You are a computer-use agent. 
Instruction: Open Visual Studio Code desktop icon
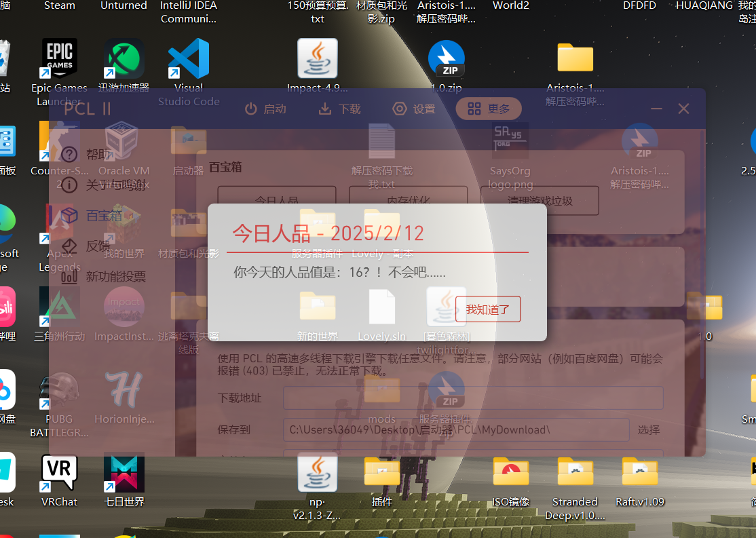(189, 73)
